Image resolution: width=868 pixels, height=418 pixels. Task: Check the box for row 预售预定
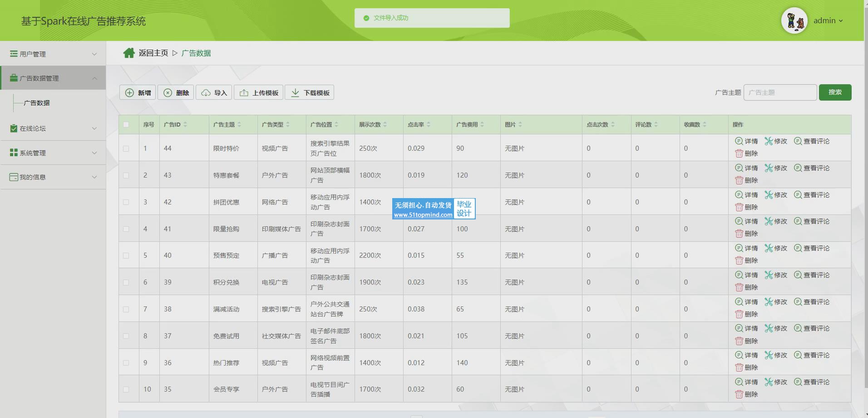pos(126,256)
